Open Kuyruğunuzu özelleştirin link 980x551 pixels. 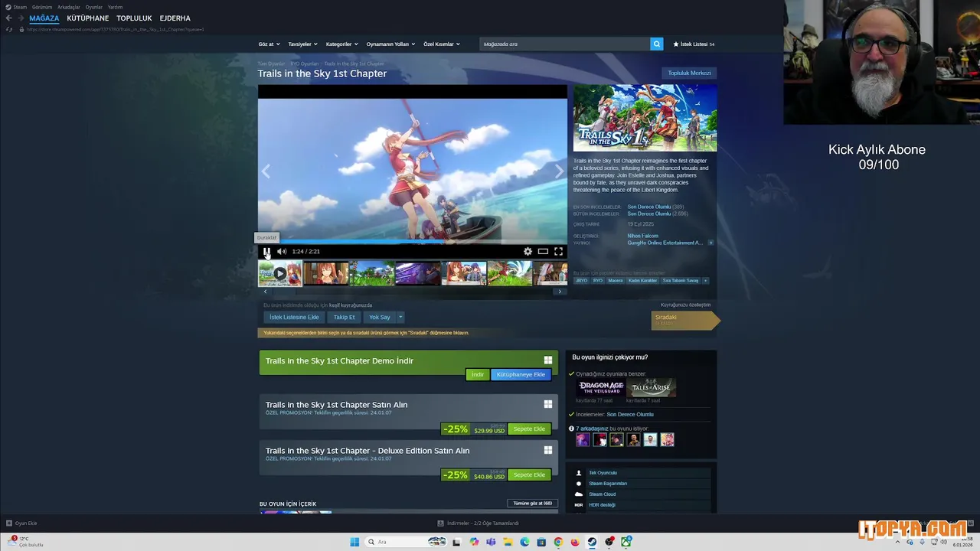pyautogui.click(x=686, y=305)
